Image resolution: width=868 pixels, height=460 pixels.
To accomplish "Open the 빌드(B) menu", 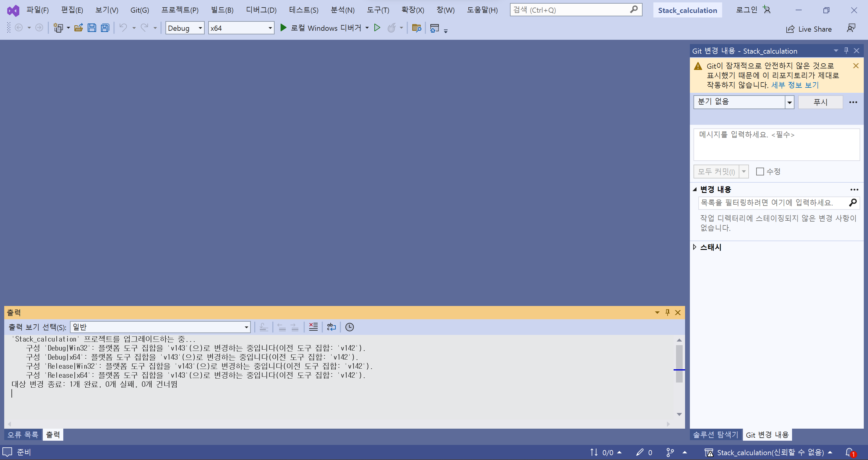I will pyautogui.click(x=222, y=10).
